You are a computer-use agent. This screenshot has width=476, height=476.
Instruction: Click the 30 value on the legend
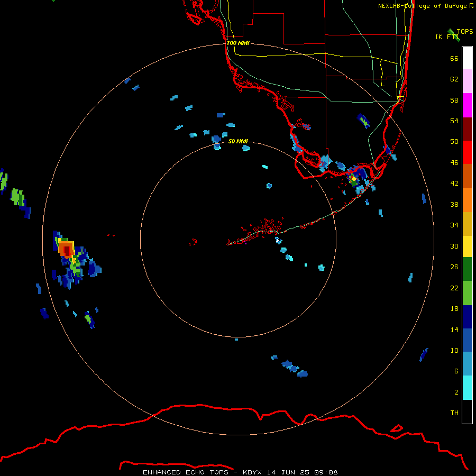[454, 246]
